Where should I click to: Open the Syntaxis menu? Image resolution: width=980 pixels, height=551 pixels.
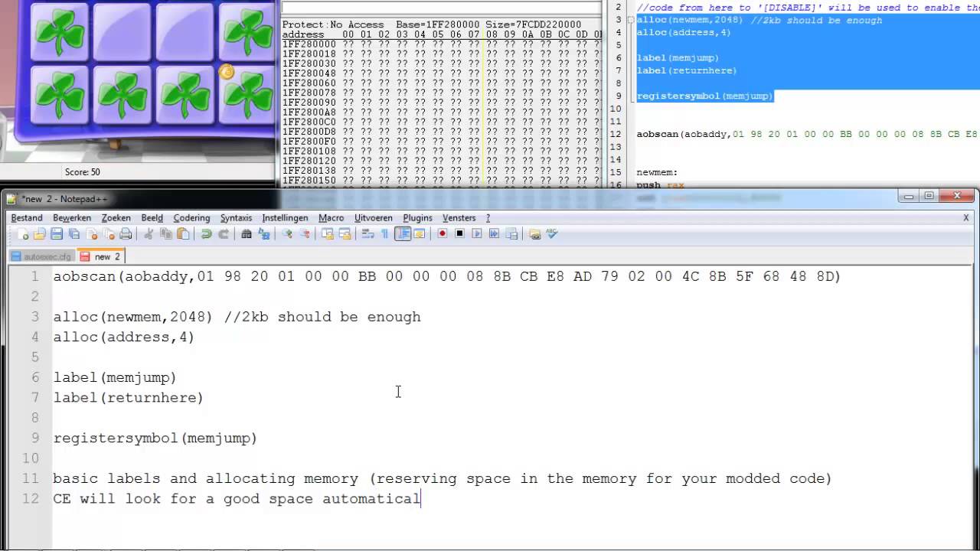coord(236,218)
